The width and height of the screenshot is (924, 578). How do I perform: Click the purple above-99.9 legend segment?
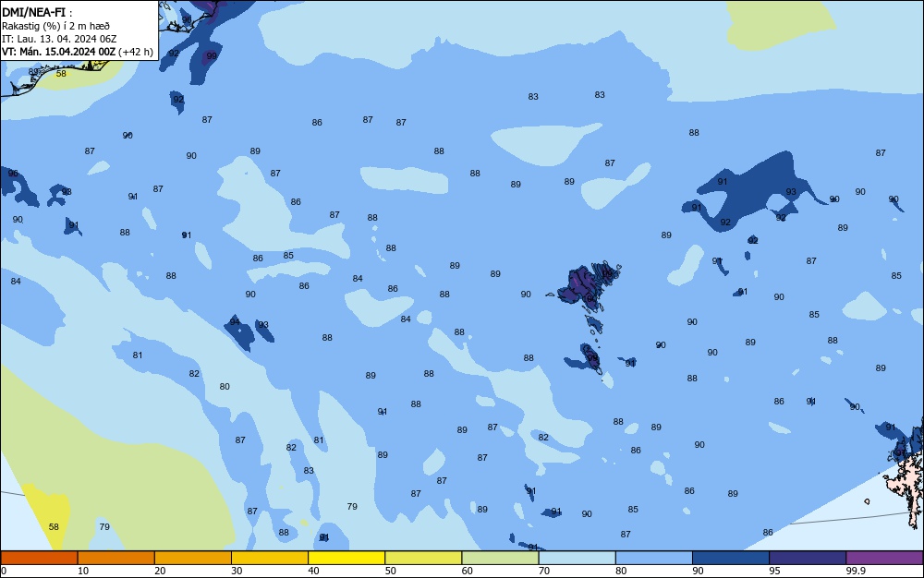click(x=884, y=558)
